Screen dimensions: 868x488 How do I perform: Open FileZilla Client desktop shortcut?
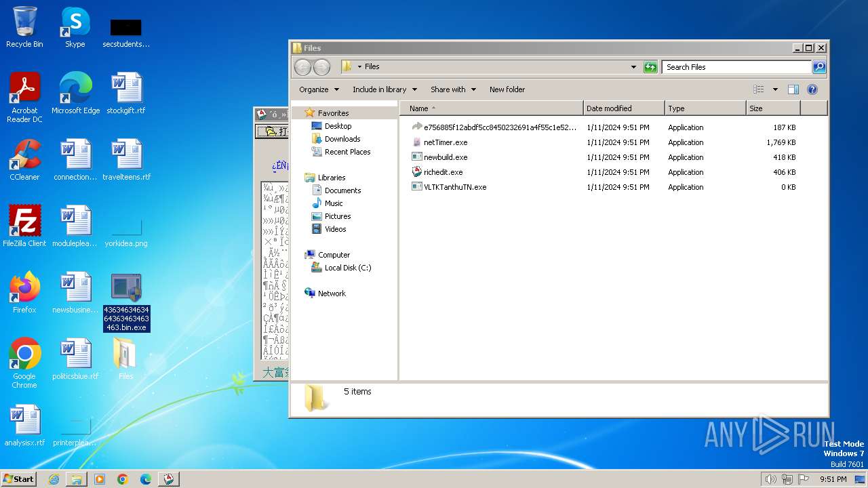(24, 226)
